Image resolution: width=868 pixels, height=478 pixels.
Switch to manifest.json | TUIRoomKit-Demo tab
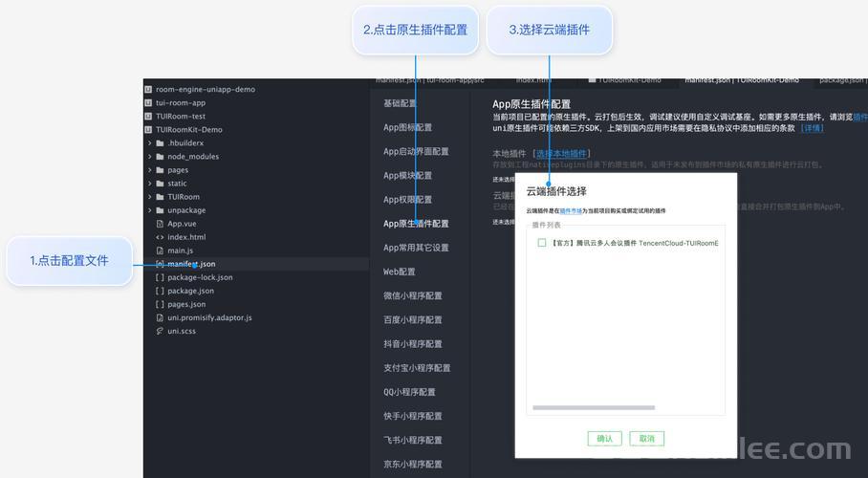pyautogui.click(x=742, y=81)
